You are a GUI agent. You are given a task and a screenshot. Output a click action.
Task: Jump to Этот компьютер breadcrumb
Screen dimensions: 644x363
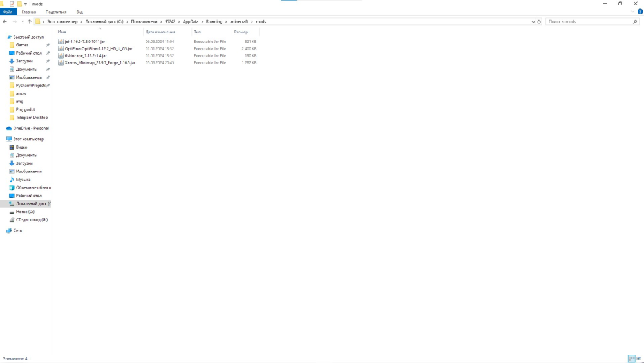point(62,21)
